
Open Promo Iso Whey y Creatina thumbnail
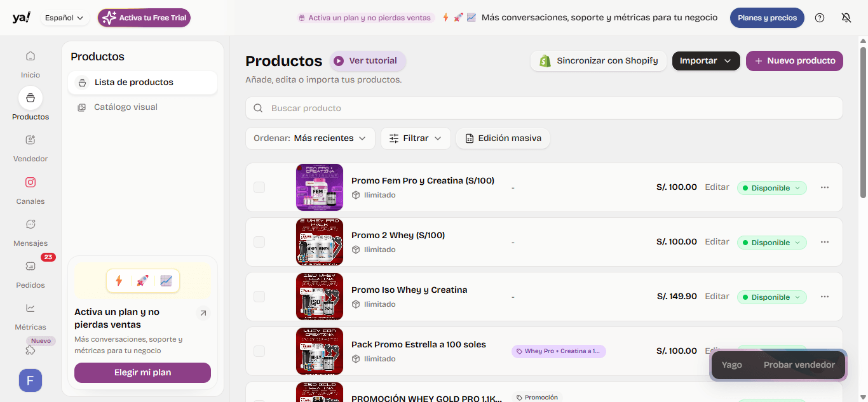320,297
